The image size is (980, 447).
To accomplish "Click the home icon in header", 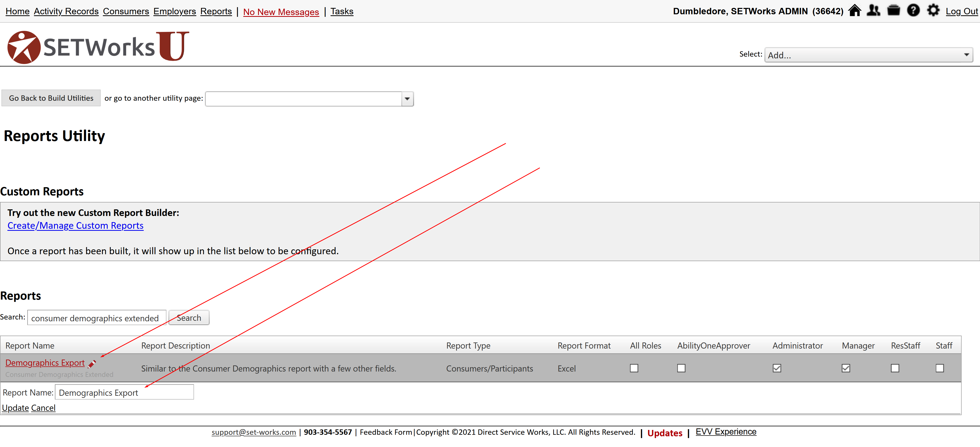I will [x=854, y=10].
